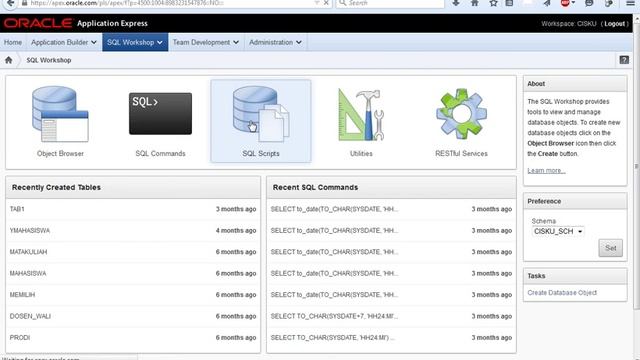The image size is (640, 360).
Task: Expand the SQL Workshop menu arrow
Action: 160,42
